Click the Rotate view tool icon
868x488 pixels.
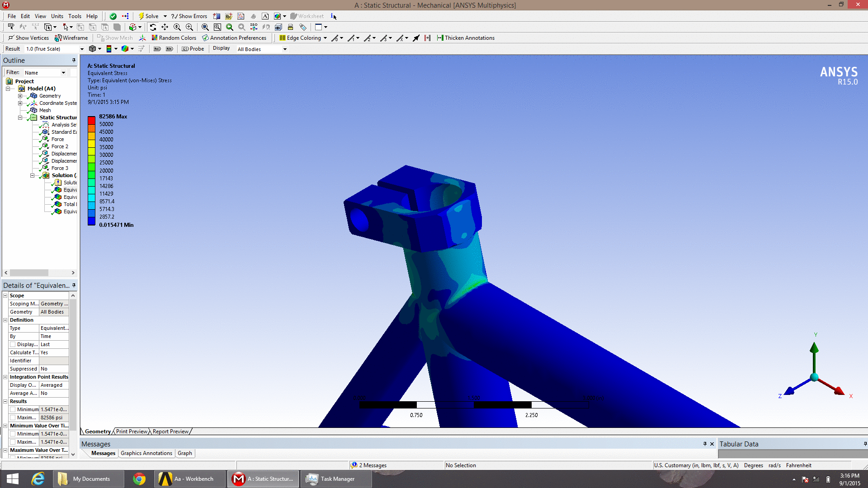pos(153,27)
